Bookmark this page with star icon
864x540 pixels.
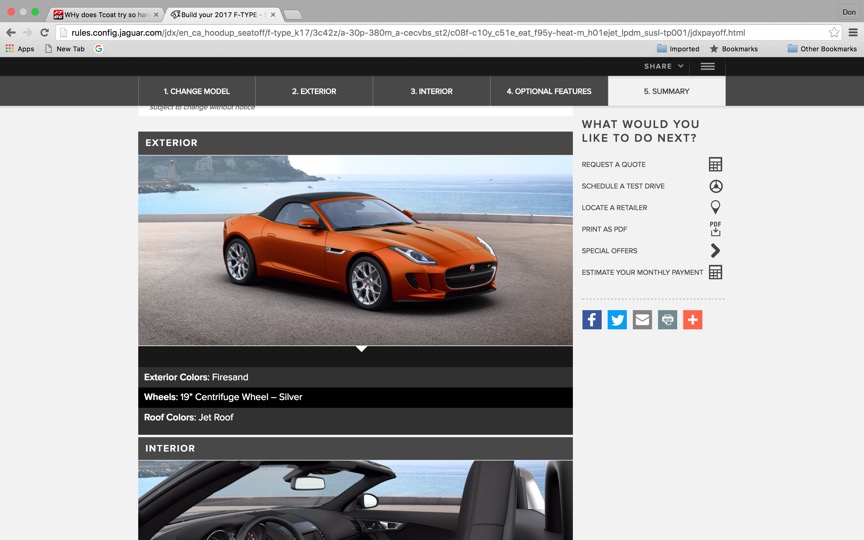click(833, 32)
